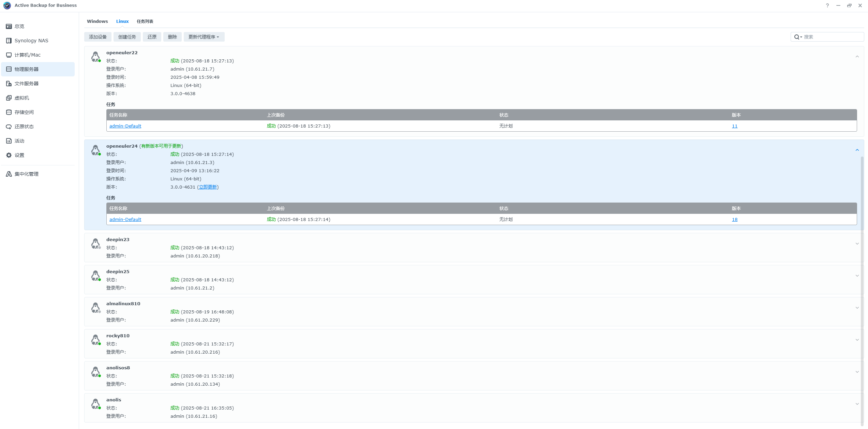Click the 有新版本可用于更新 notice text
868x429 pixels.
161,146
